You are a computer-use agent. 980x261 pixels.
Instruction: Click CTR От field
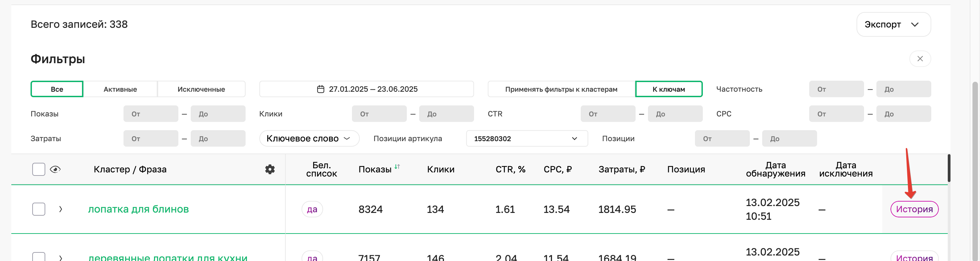pos(608,114)
